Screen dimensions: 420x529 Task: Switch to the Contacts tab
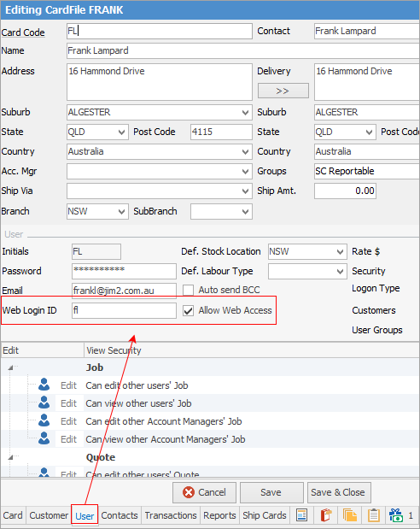pos(120,515)
